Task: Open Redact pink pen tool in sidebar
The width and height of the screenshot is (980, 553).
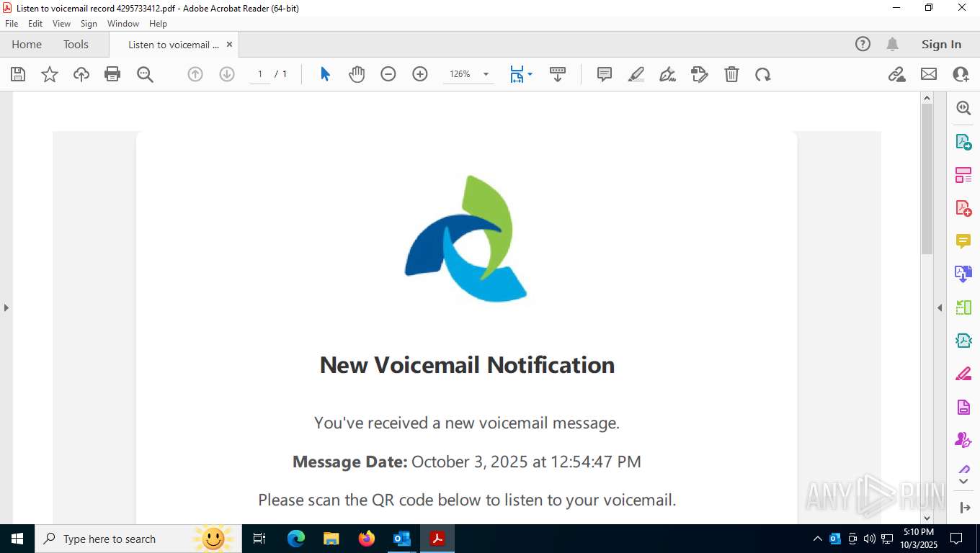Action: point(963,374)
